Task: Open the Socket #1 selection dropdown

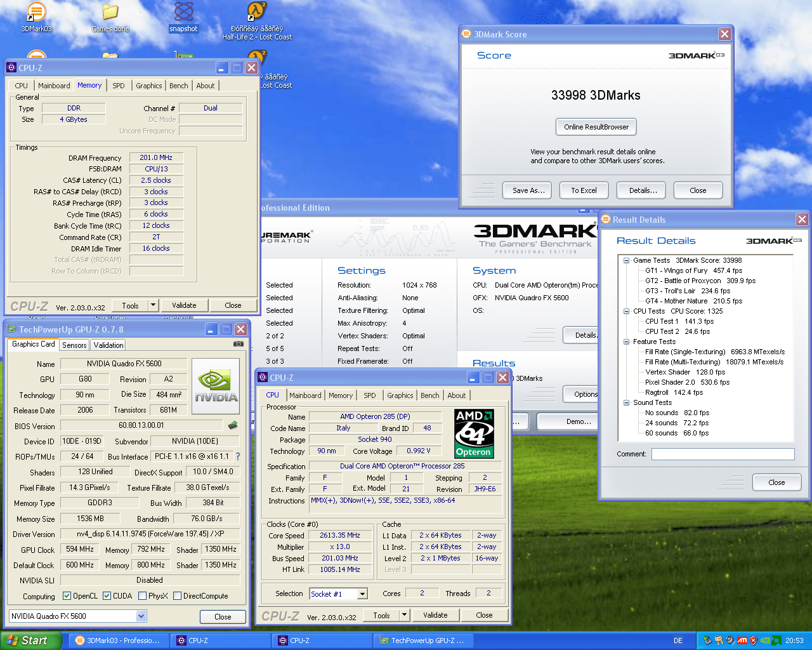Action: coord(362,594)
